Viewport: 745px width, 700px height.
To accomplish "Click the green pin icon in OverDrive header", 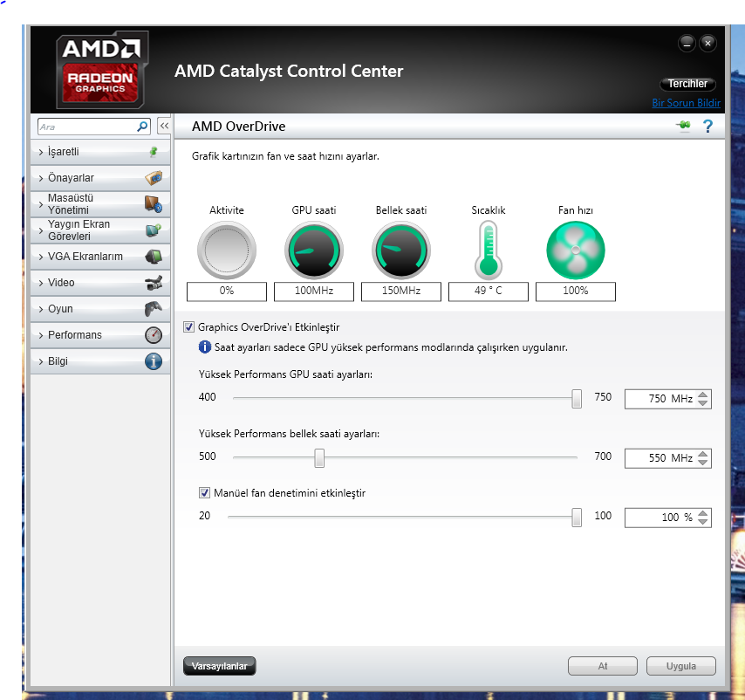I will pyautogui.click(x=684, y=126).
